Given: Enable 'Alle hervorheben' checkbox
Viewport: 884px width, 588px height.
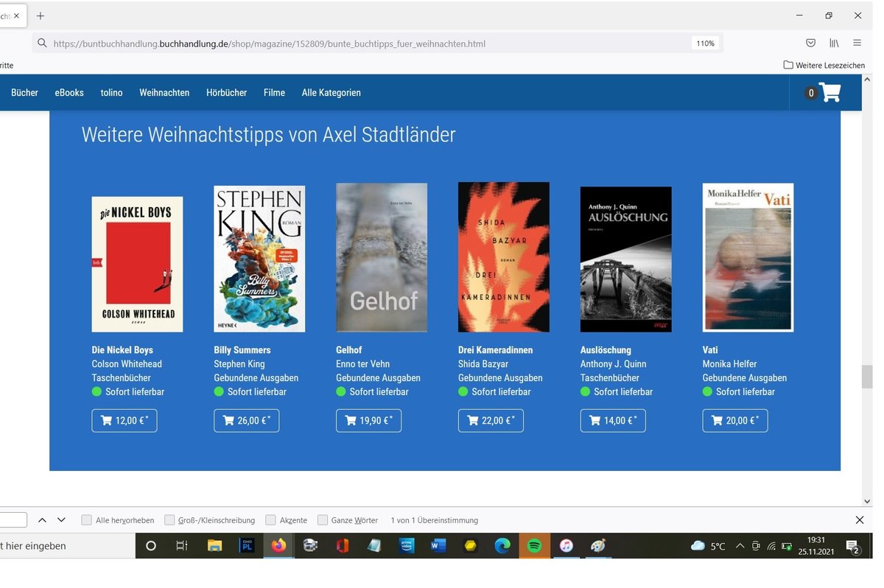Looking at the screenshot, I should pyautogui.click(x=87, y=519).
